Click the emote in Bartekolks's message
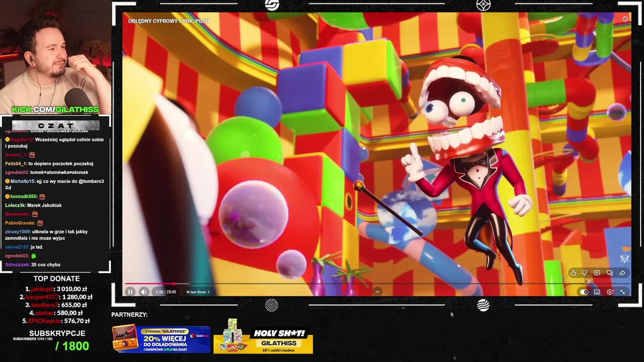 click(35, 214)
